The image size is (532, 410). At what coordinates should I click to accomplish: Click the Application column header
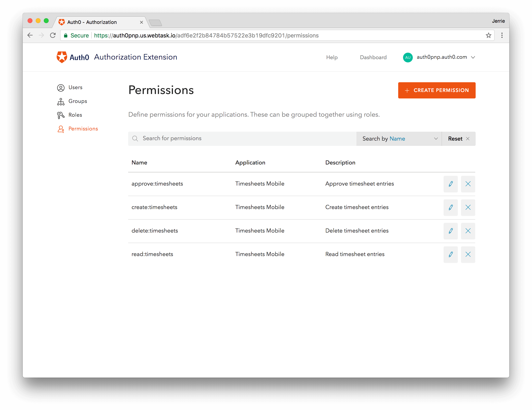click(250, 163)
